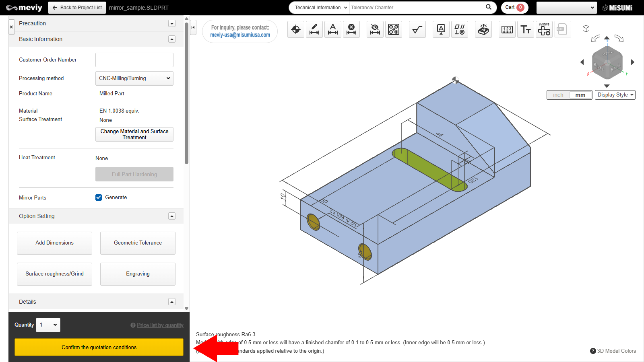Click the origin target icon in toolbar
Image resolution: width=644 pixels, height=362 pixels.
pos(296,29)
